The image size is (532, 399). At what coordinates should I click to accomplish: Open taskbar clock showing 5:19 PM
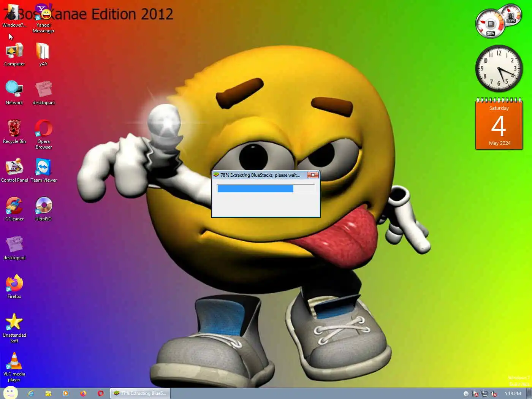(513, 394)
